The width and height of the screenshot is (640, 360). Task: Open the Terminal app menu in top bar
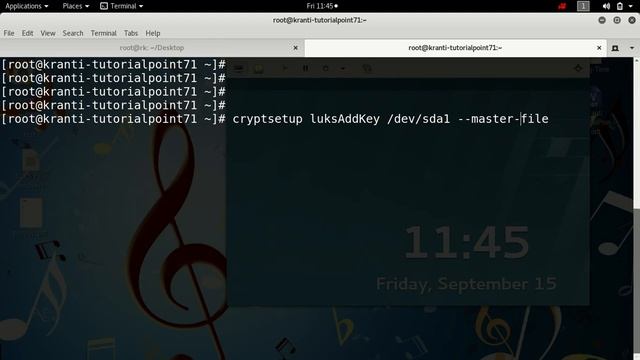pyautogui.click(x=122, y=6)
